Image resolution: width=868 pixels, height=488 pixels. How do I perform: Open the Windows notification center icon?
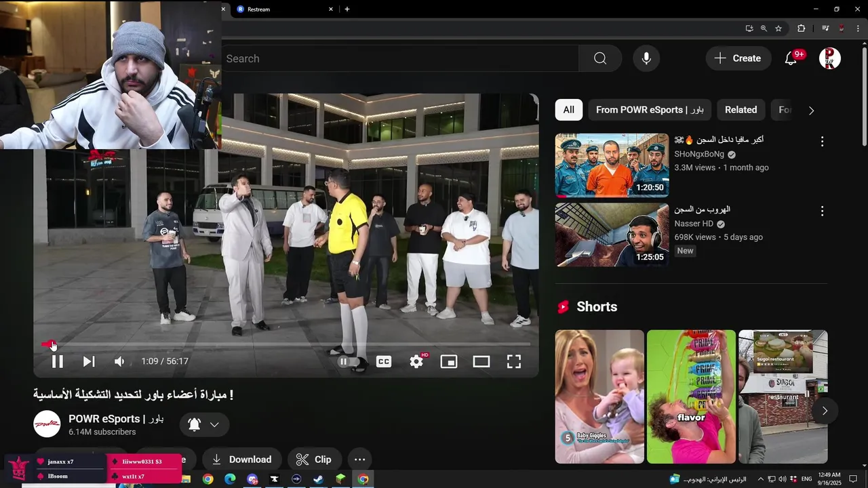854,479
